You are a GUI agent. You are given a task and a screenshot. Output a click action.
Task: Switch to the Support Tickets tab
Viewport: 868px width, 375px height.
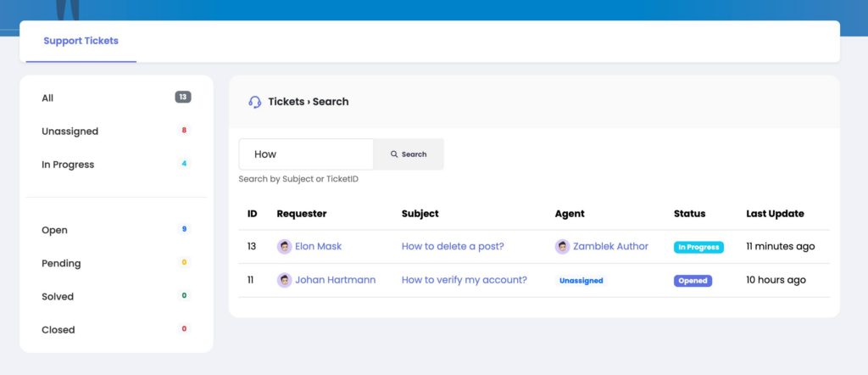click(81, 41)
